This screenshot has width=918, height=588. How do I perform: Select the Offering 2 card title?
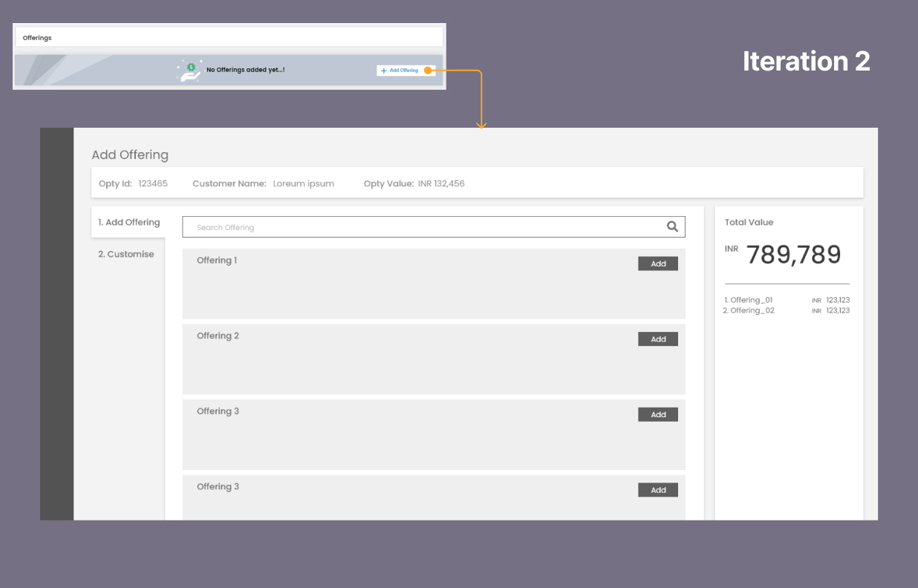tap(218, 336)
